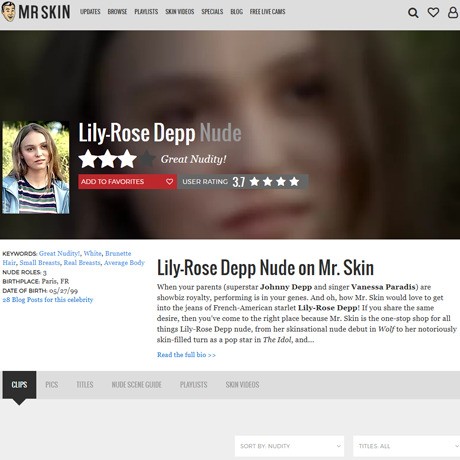The image size is (460, 460).
Task: Click the User Rating 3.7 value
Action: [239, 182]
